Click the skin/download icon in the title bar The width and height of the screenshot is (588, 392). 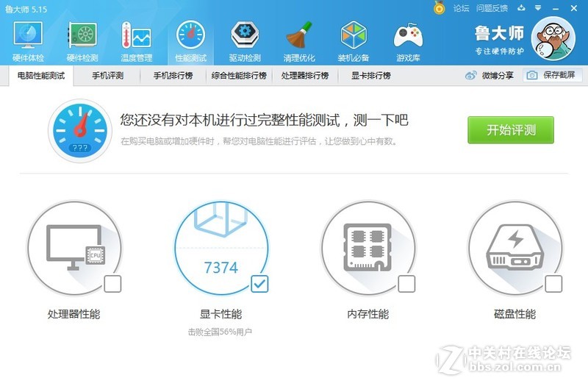[521, 8]
